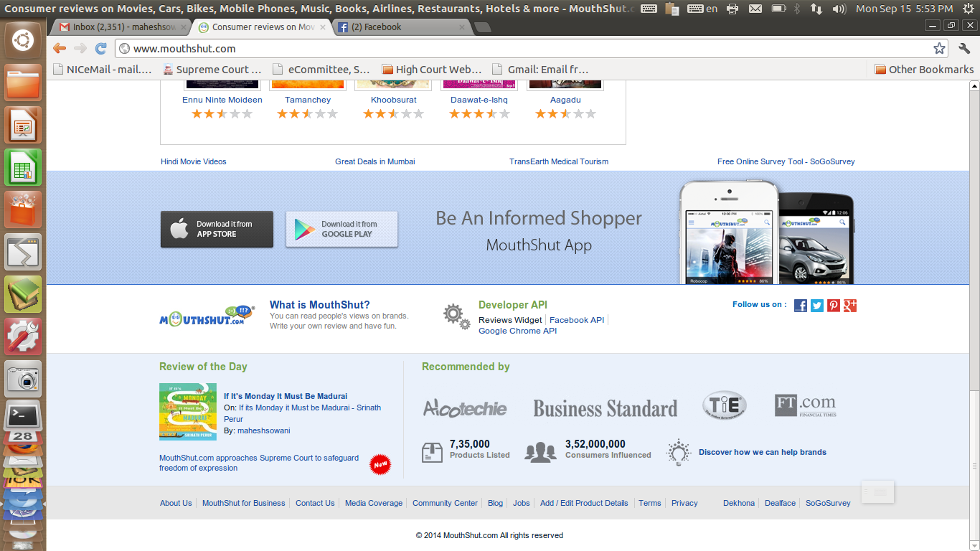Open the Khoobsurat movie link
The height and width of the screenshot is (551, 980).
(394, 100)
